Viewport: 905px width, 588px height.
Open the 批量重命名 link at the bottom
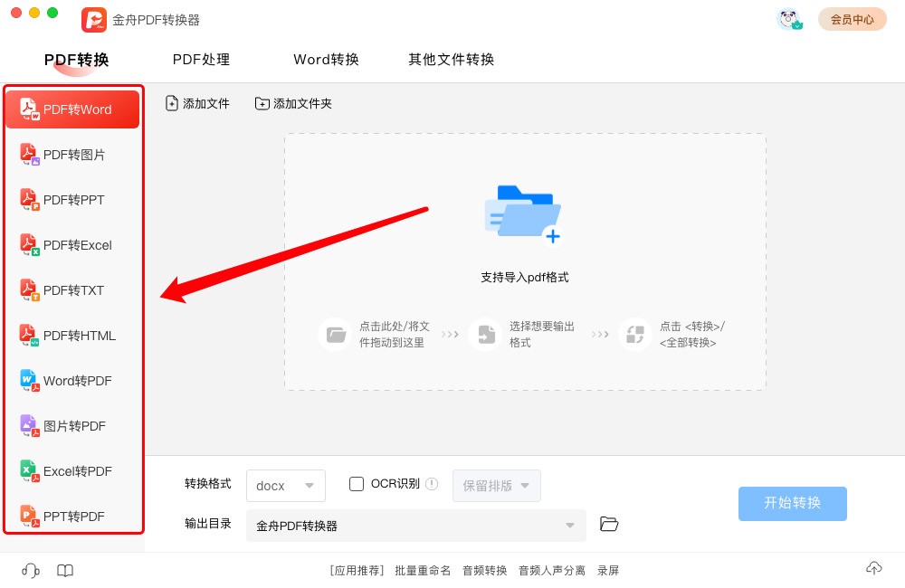[422, 570]
